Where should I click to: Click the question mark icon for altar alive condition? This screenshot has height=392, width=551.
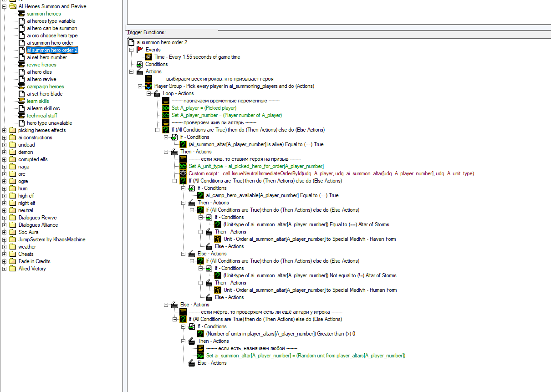coord(183,144)
